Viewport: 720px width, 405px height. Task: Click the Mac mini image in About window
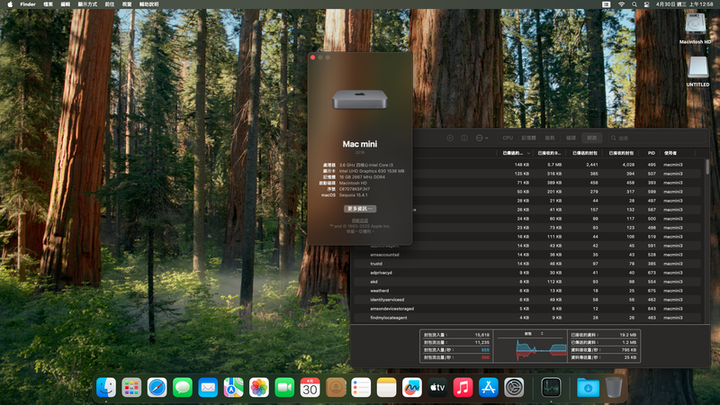tap(360, 99)
